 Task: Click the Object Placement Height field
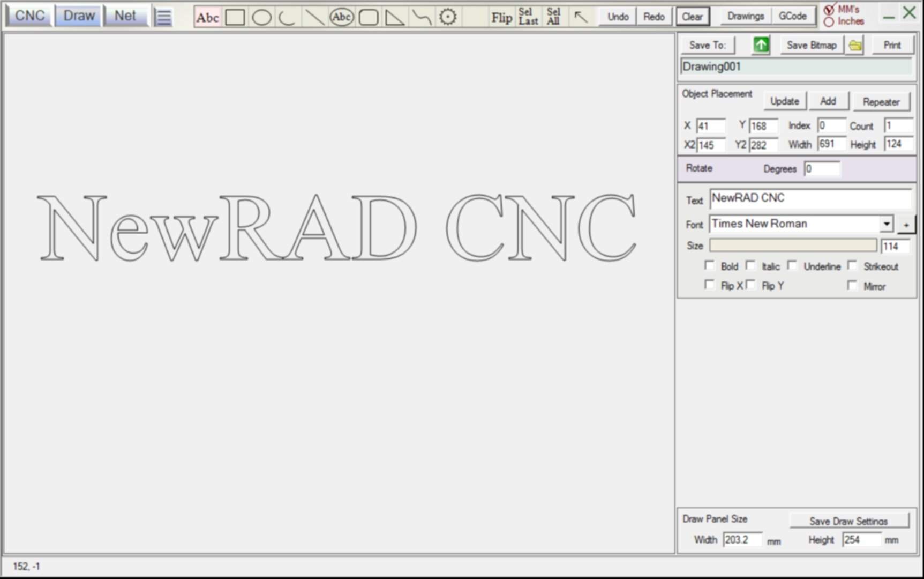pos(898,144)
